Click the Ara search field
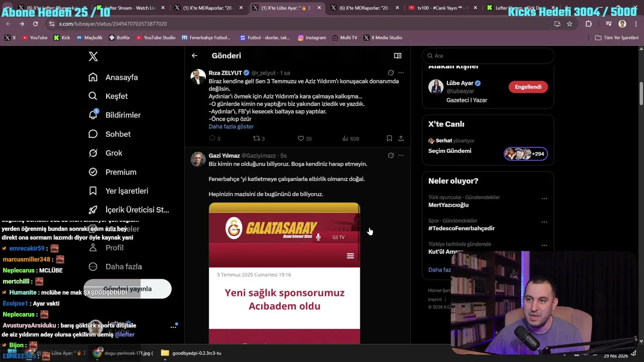 (488, 56)
